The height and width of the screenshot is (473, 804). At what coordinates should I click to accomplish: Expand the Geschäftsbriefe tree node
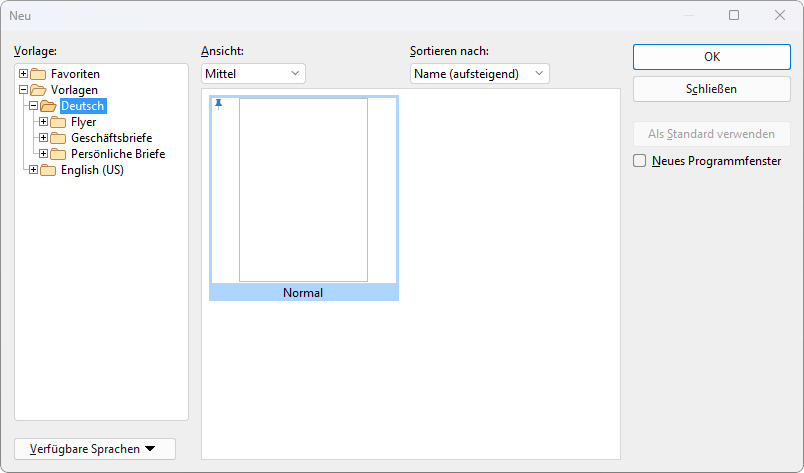tap(44, 137)
